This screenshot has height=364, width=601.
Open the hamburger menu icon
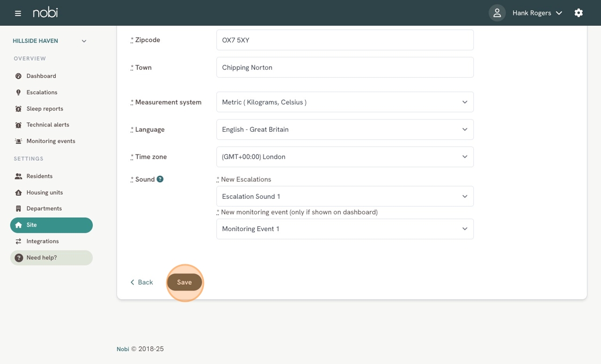click(18, 13)
